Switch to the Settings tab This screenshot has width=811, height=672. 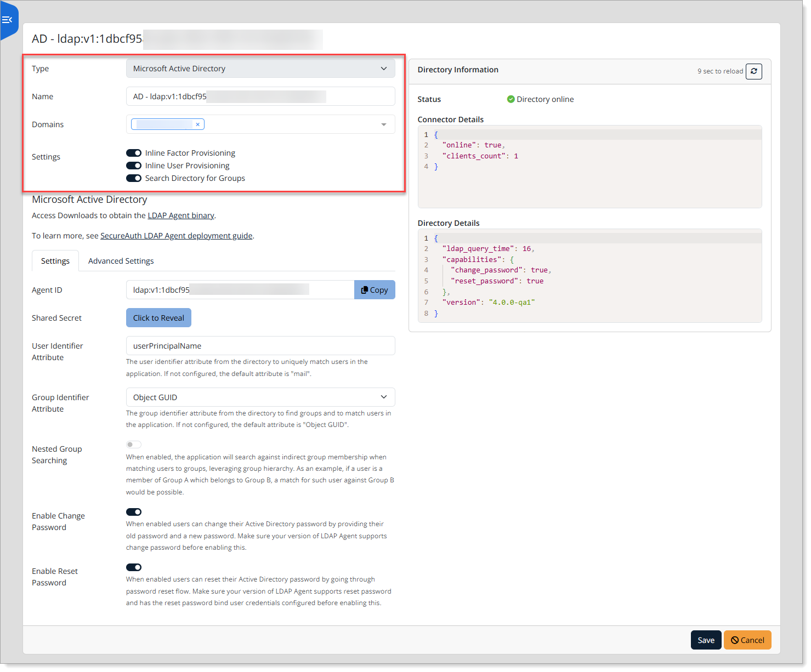click(x=55, y=261)
